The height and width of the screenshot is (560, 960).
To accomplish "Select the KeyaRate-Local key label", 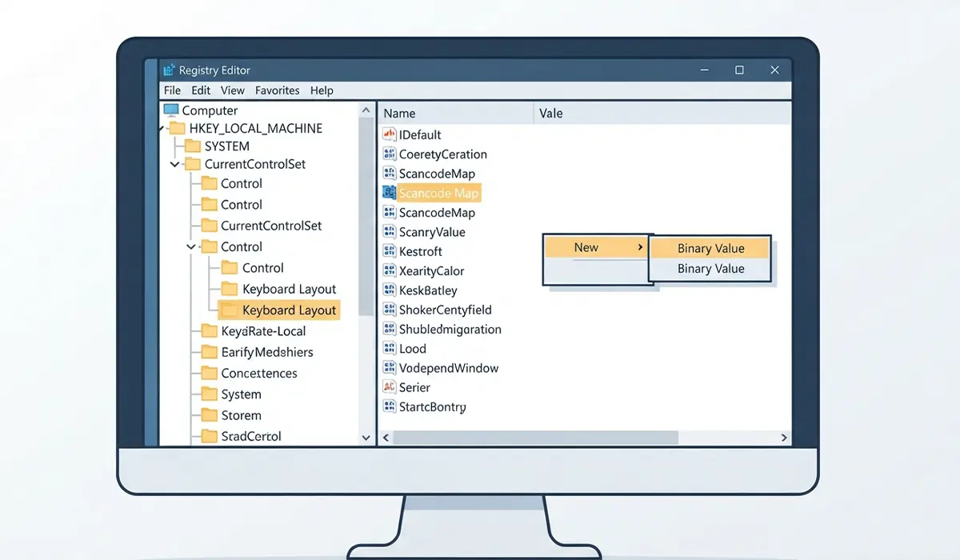I will click(263, 330).
